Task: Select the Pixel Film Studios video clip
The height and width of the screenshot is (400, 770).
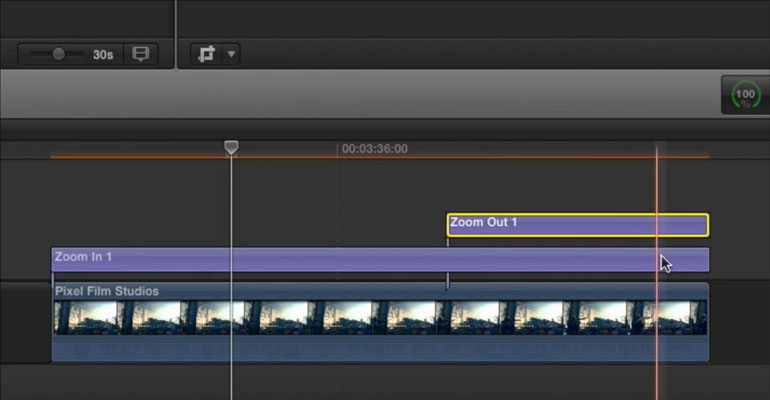Action: [x=380, y=322]
